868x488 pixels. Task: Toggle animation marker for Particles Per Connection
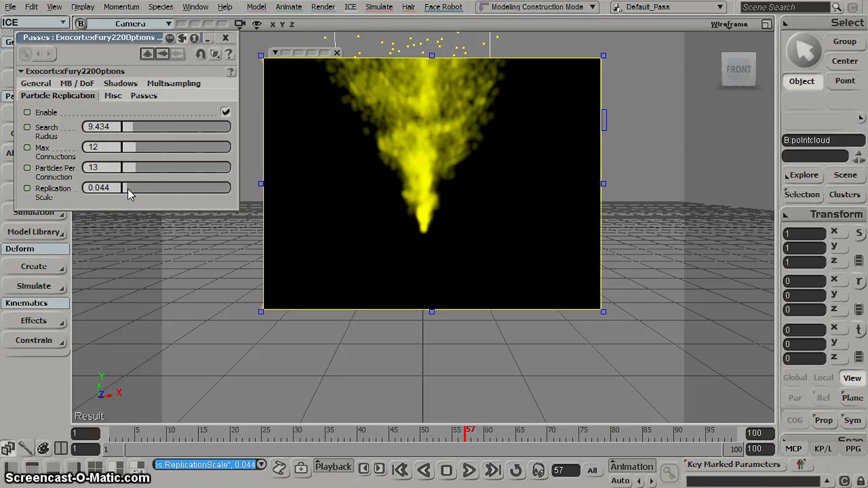pos(27,167)
